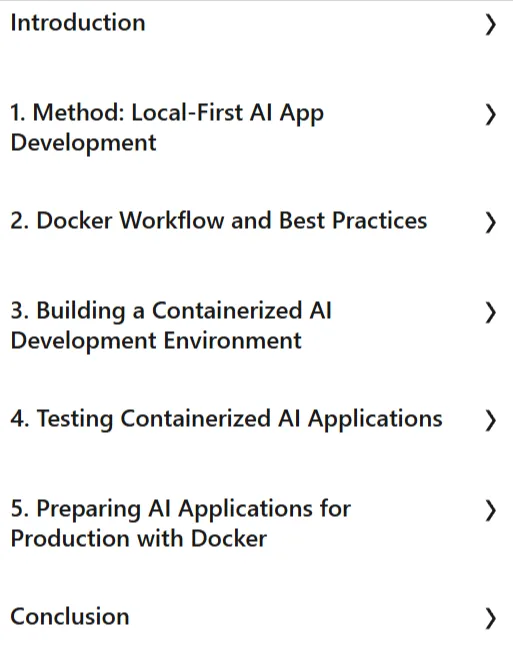The image size is (513, 646).
Task: Click the chevron beside Method: Local-First AI App
Action: click(x=490, y=115)
